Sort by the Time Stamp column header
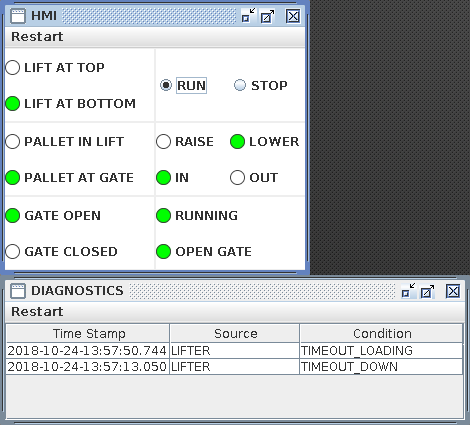This screenshot has width=470, height=425. 88,333
